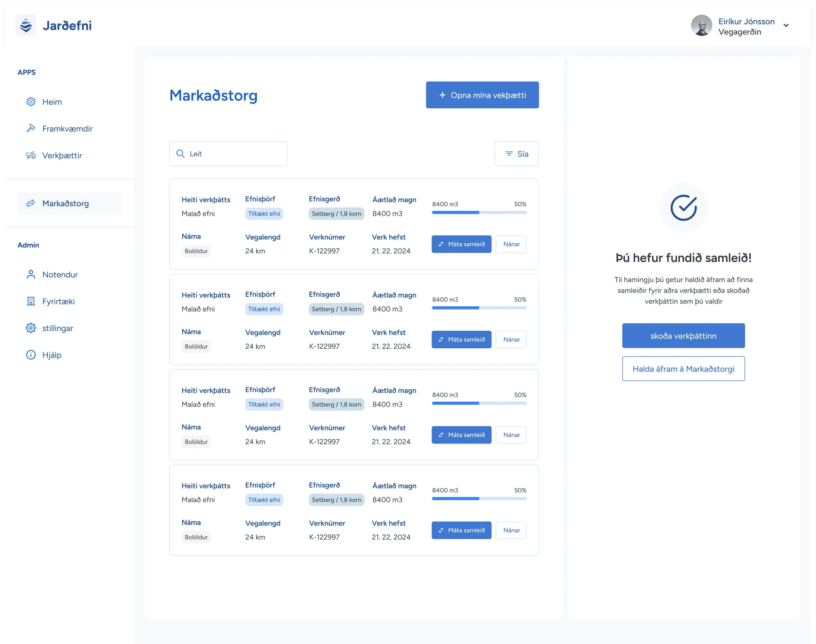This screenshot has height=644, width=816.
Task: Click the Jarðefni brand name
Action: tap(67, 25)
